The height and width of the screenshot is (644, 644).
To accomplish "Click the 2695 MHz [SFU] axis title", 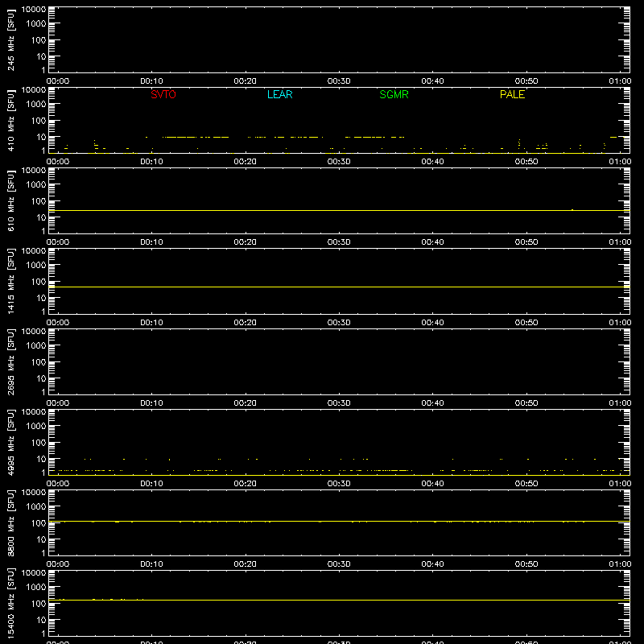I will pyautogui.click(x=10, y=361).
